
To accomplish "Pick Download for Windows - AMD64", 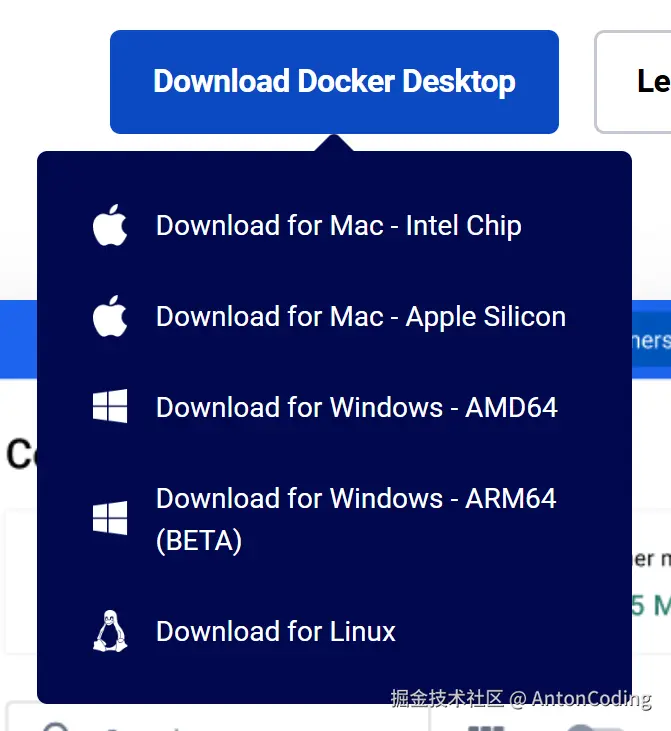I will click(x=356, y=407).
